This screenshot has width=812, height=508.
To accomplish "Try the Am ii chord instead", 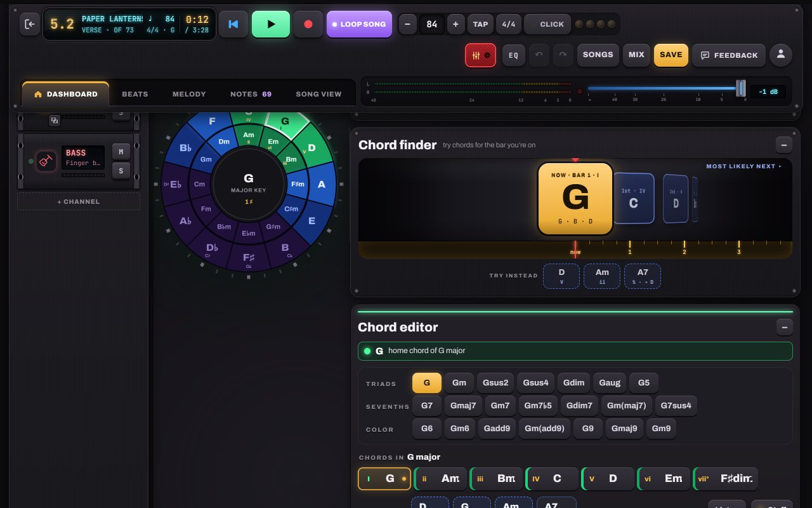I will (x=602, y=276).
